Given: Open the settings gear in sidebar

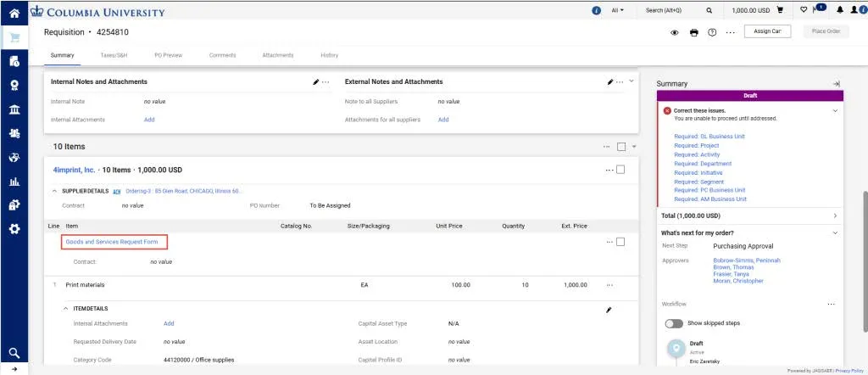Looking at the screenshot, I should (14, 228).
